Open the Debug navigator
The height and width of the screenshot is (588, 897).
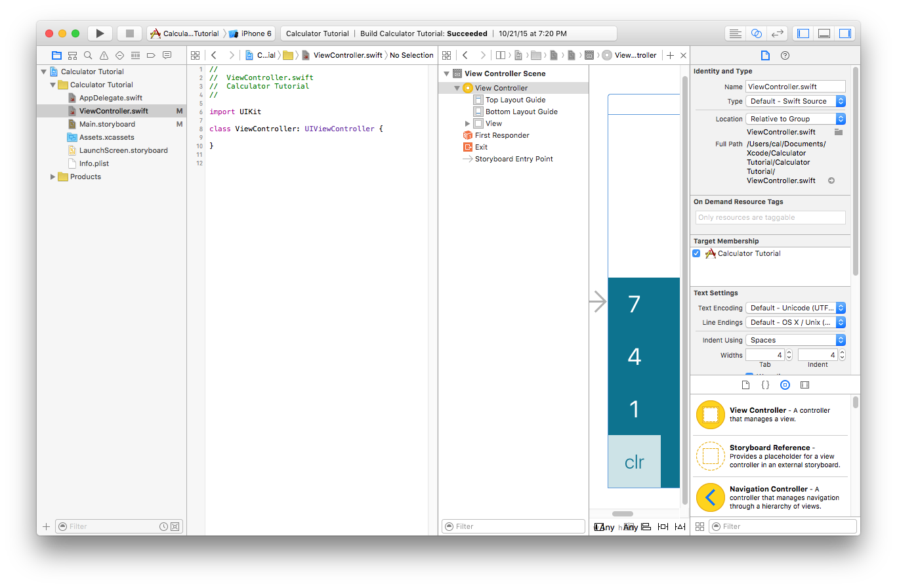click(135, 55)
